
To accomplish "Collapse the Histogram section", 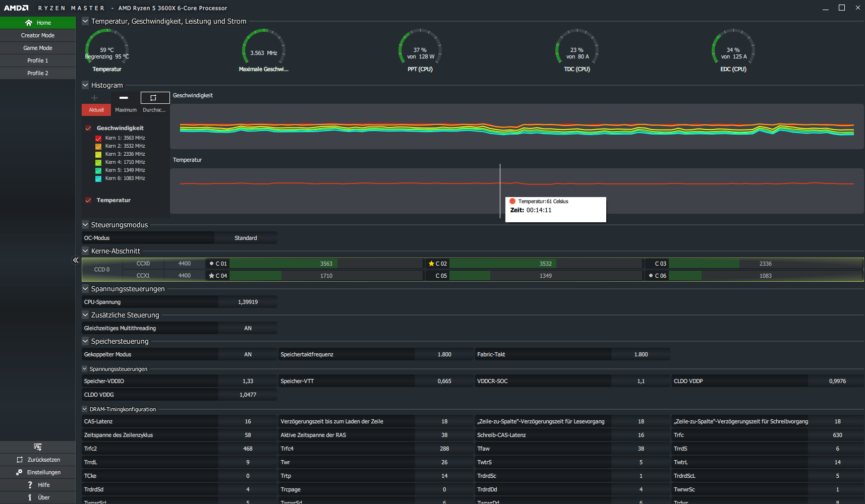I will [85, 85].
